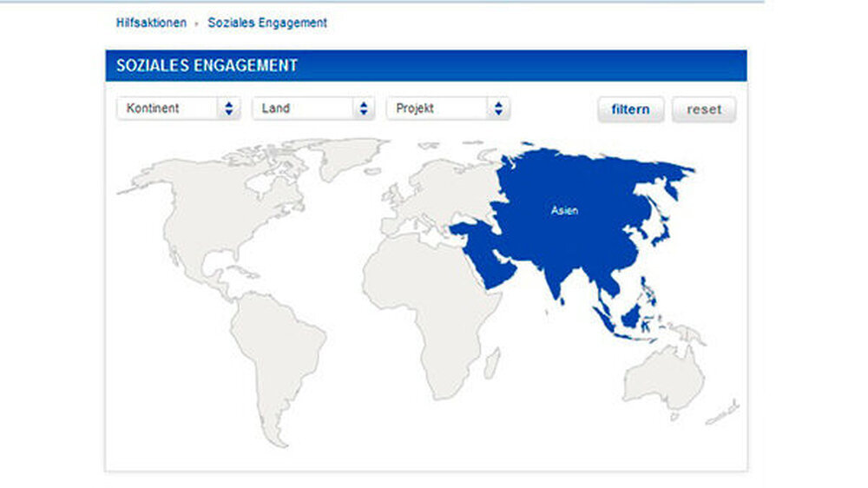Expand the Land dropdown
868x488 pixels.
[x=314, y=109]
